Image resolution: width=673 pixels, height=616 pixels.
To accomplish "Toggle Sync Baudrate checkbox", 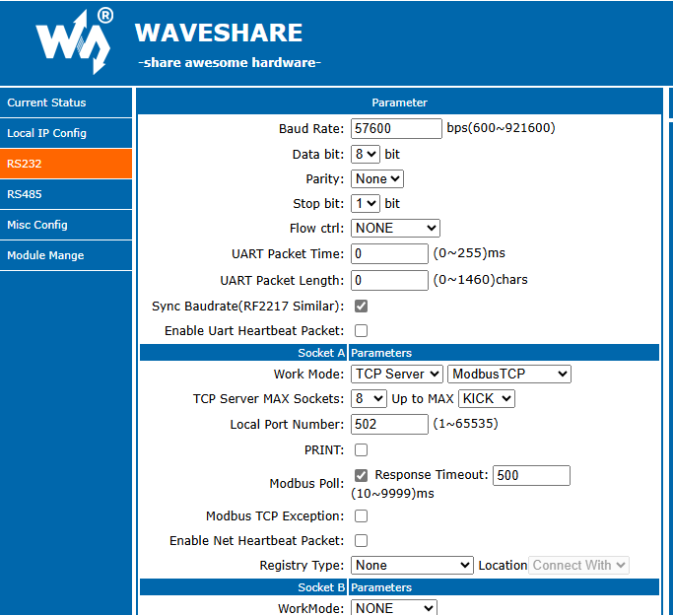I will click(x=361, y=307).
